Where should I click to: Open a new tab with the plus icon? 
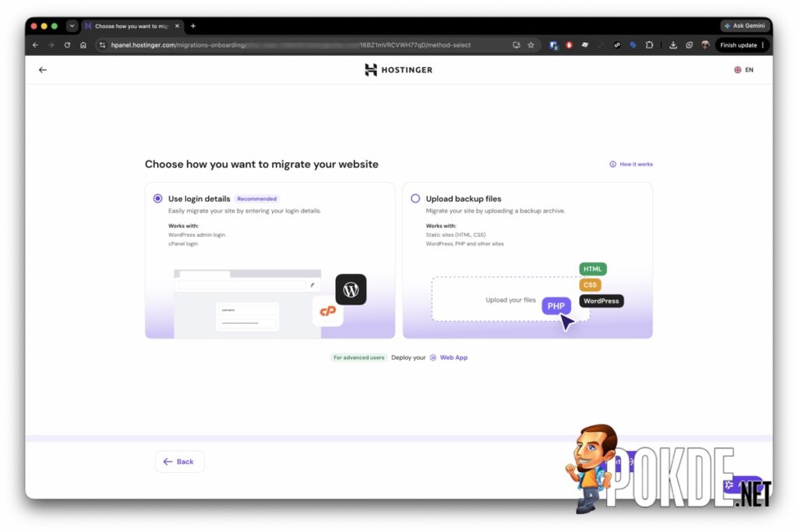(193, 26)
